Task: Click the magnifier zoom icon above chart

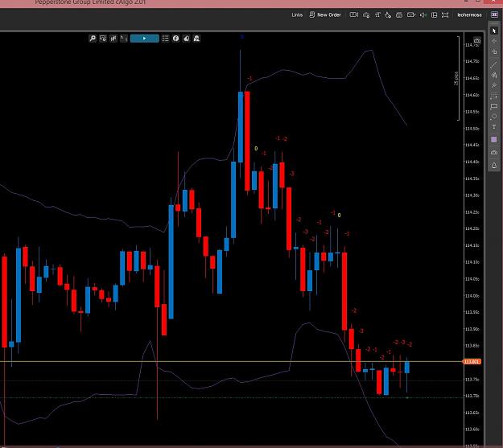Action: (93, 39)
